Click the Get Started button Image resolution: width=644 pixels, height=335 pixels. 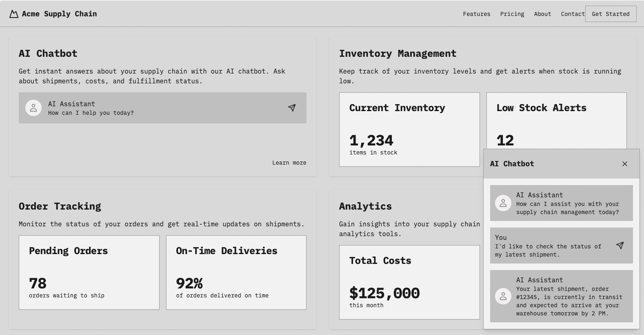point(611,14)
